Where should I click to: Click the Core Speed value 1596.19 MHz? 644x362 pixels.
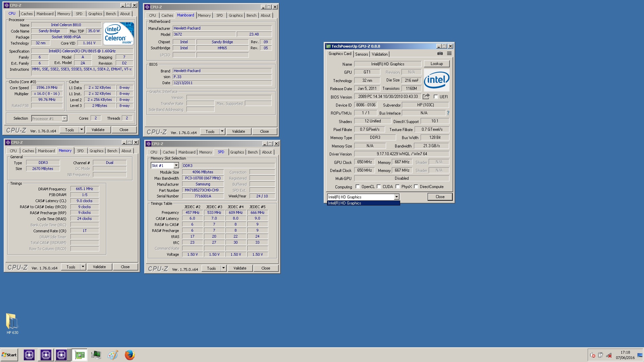tap(47, 87)
